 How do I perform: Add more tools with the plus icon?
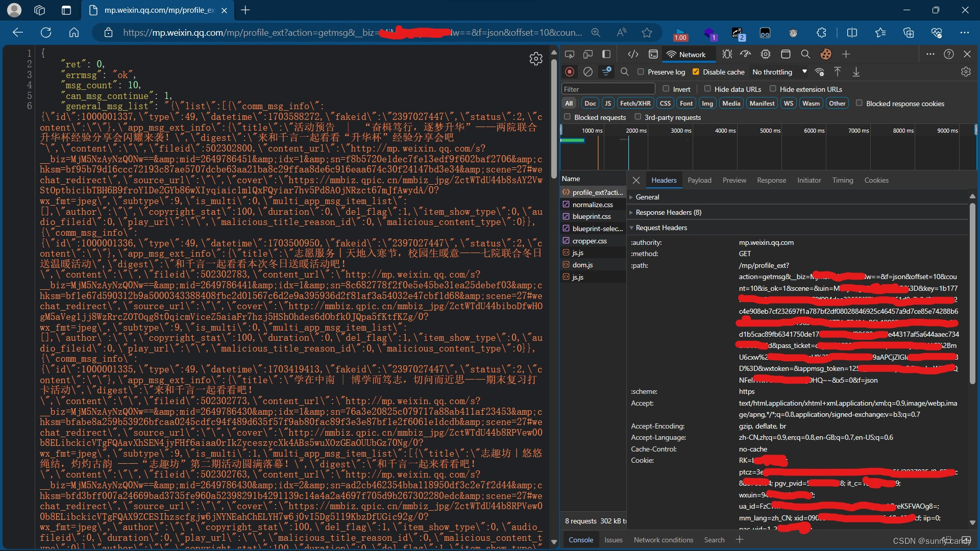click(846, 54)
